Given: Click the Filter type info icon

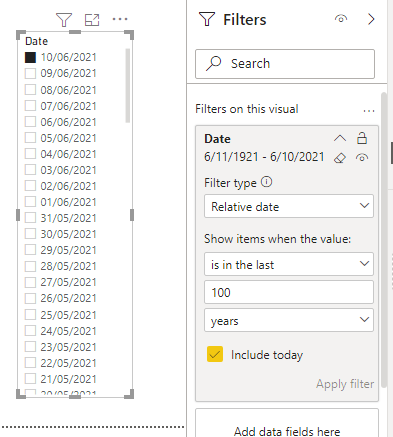Looking at the screenshot, I should [x=266, y=182].
